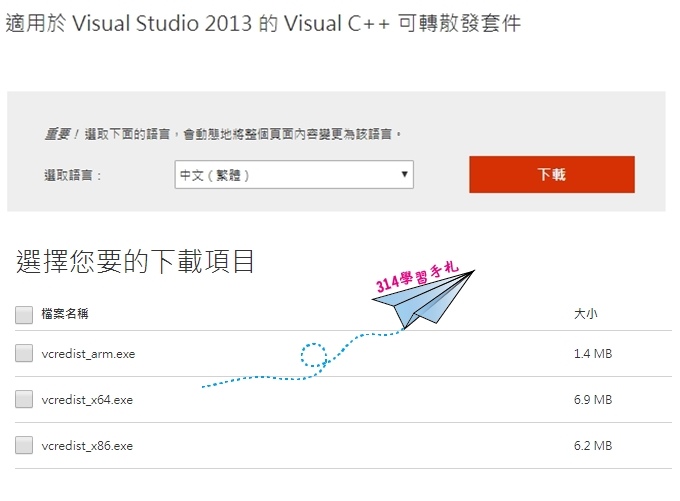The height and width of the screenshot is (501, 680).
Task: Check the select-all box beside 檔案名稱
Action: (24, 314)
